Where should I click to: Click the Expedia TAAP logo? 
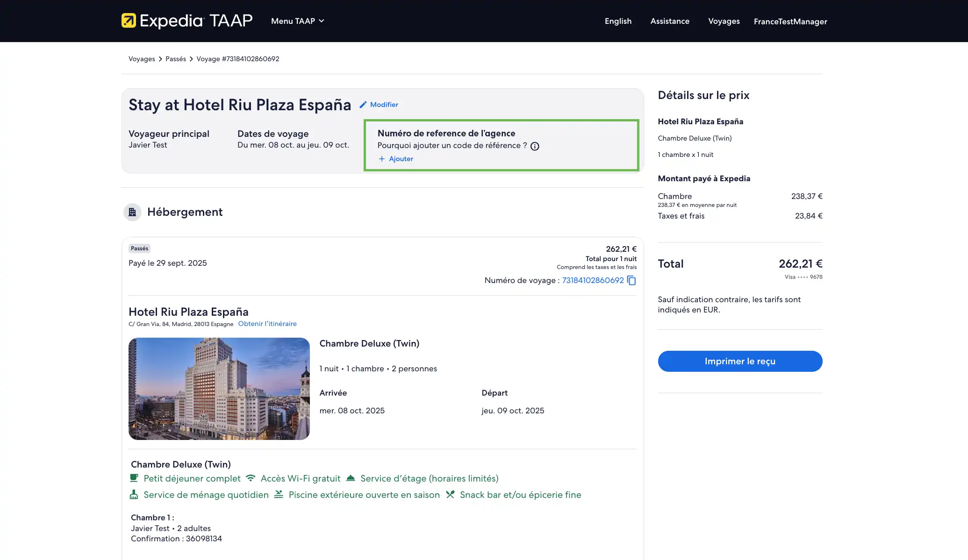187,21
